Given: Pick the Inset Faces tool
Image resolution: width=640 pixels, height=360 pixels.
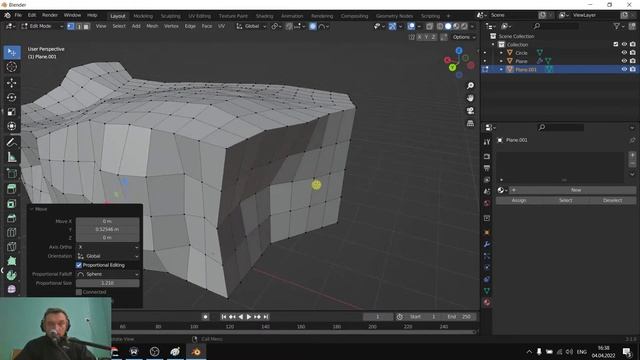Looking at the screenshot, I should (x=11, y=204).
